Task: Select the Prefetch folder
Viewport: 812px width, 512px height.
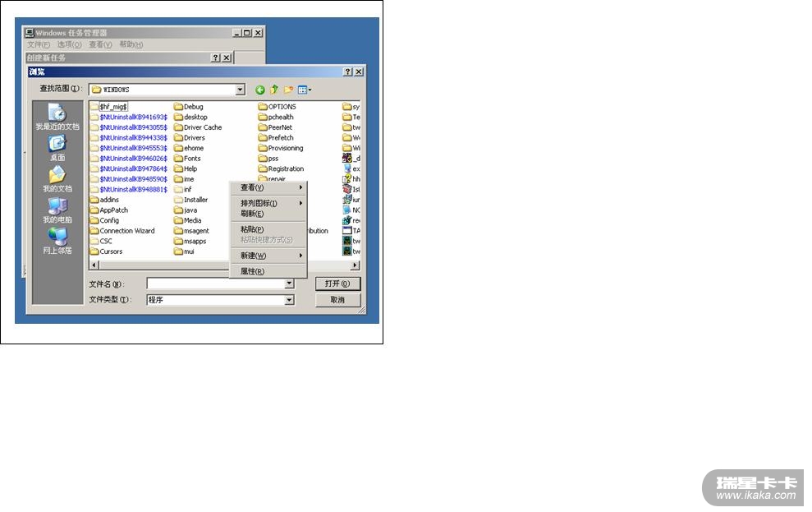Action: click(276, 138)
